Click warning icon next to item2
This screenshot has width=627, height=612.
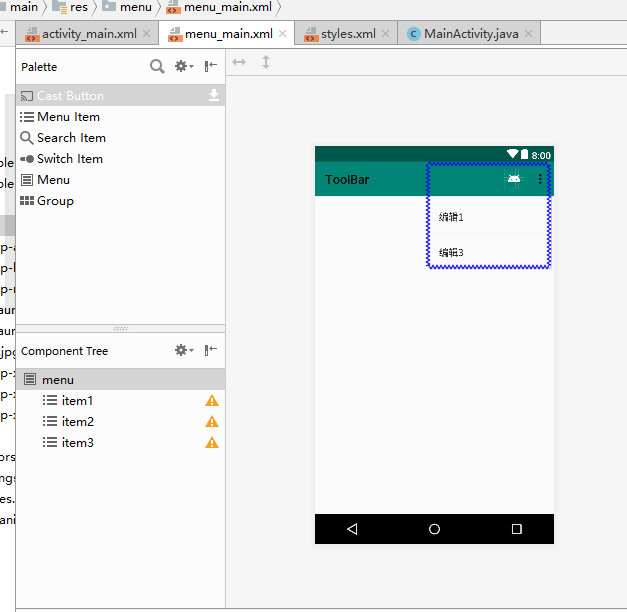pos(212,422)
